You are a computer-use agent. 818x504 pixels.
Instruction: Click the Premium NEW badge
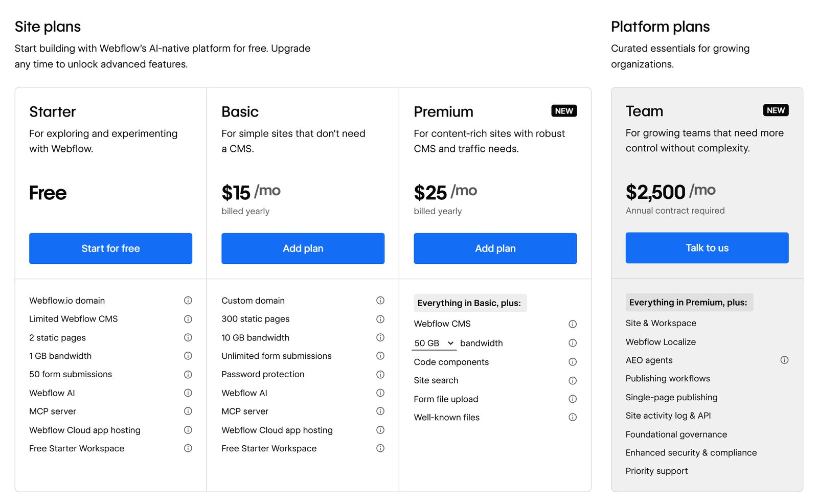(x=564, y=111)
